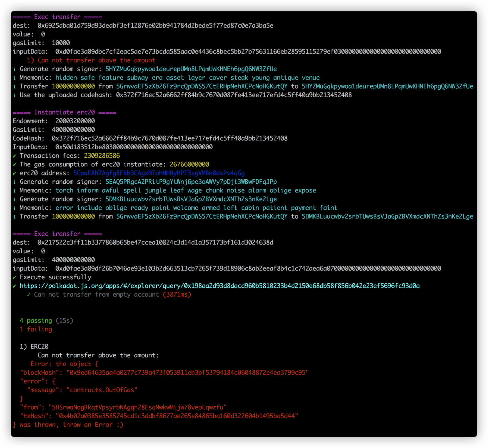The width and height of the screenshot is (488, 448).
Task: Click the dest address starting with 0x6925dba0
Action: (x=155, y=25)
